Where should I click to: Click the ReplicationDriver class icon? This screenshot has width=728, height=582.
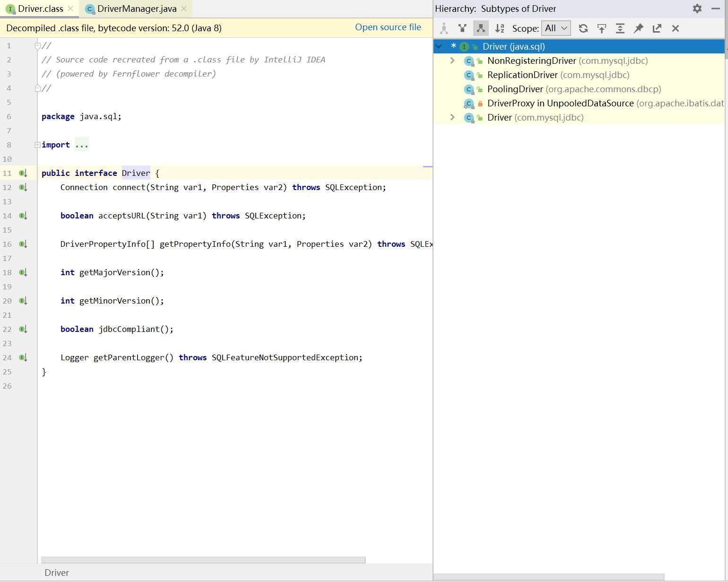(469, 75)
